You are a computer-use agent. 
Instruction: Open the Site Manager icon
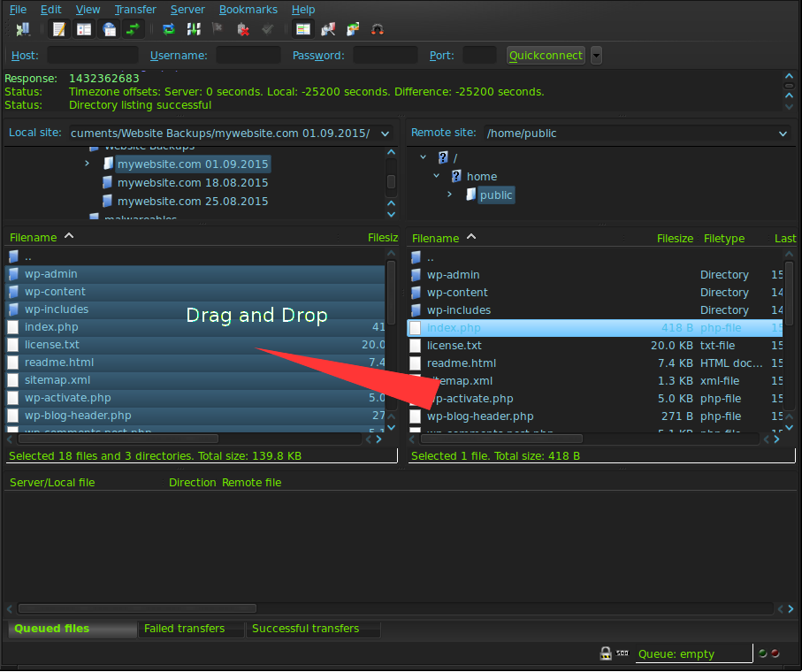[23, 29]
